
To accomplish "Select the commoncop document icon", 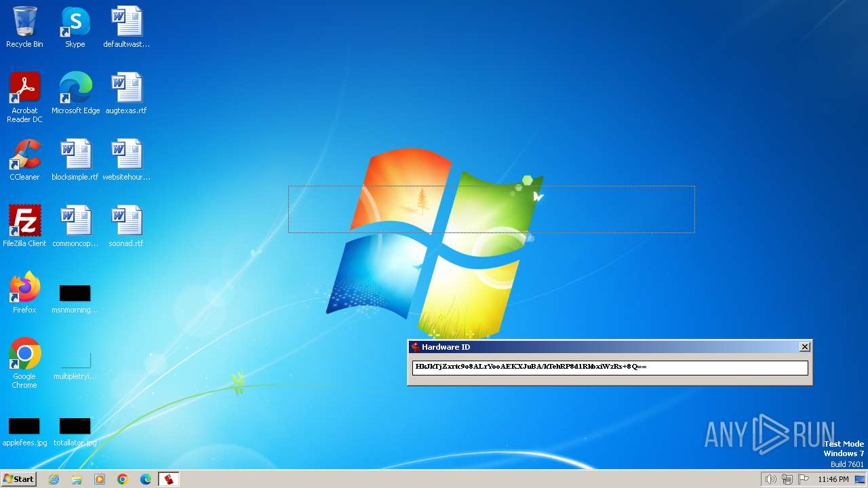I will (75, 226).
